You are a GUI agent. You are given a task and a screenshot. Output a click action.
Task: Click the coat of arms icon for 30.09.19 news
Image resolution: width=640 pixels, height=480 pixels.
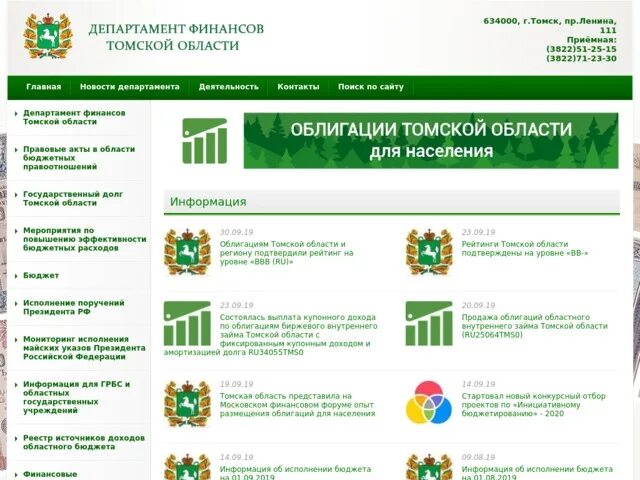click(187, 252)
